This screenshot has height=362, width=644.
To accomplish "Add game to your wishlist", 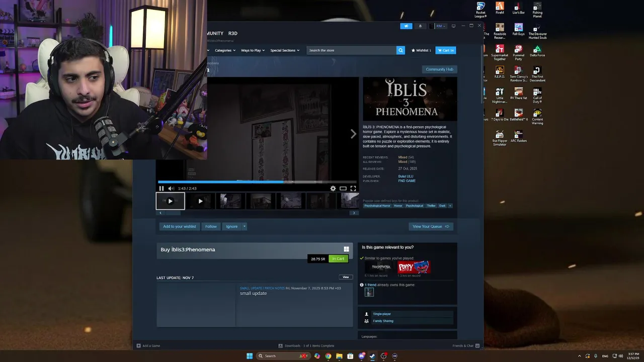I will point(180,226).
